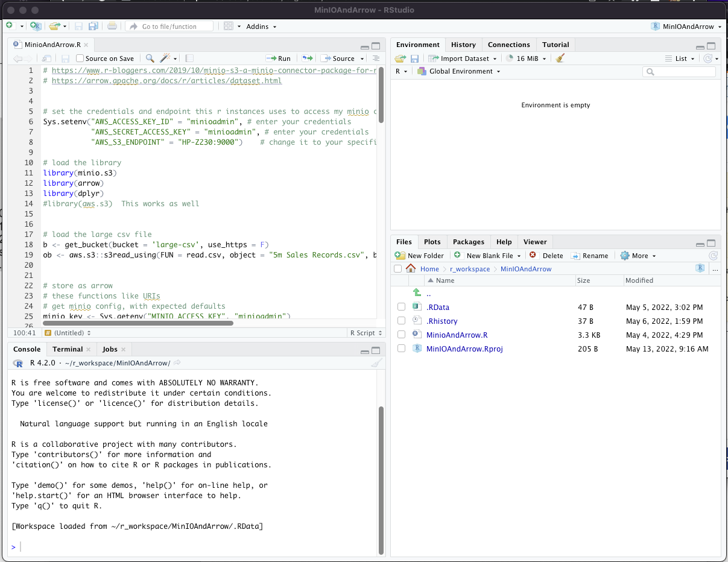Select the .Rhistory file checkbox
Image resolution: width=728 pixels, height=562 pixels.
pyautogui.click(x=401, y=321)
